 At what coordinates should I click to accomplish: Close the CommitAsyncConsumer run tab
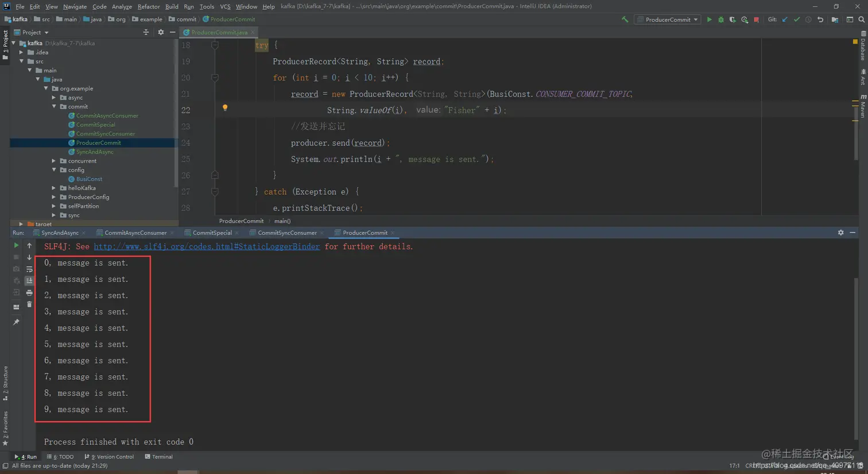172,233
